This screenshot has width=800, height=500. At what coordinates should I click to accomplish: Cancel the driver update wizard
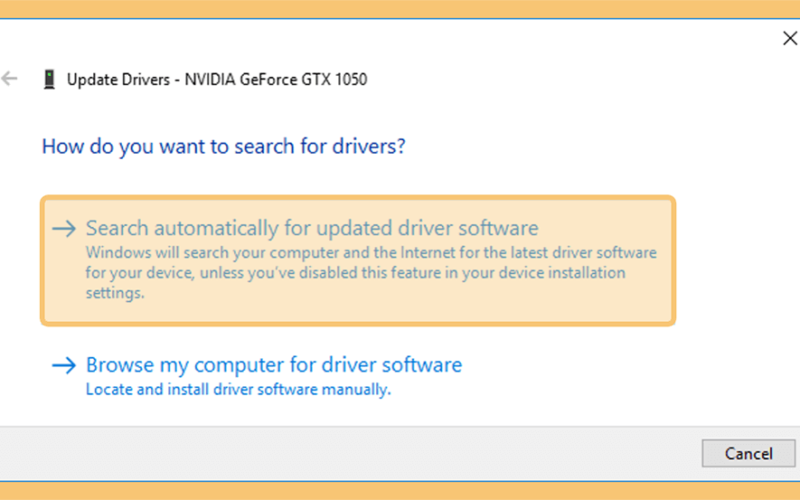748,454
